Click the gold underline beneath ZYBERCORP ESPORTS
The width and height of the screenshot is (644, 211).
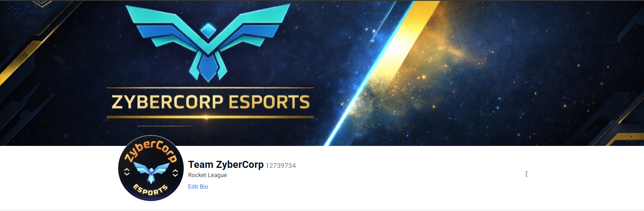click(210, 117)
